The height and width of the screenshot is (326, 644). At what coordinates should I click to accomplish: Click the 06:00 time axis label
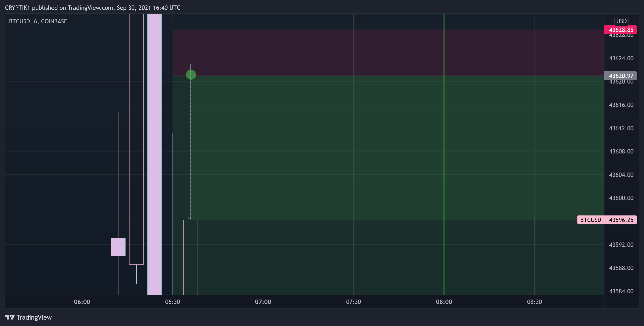point(82,302)
